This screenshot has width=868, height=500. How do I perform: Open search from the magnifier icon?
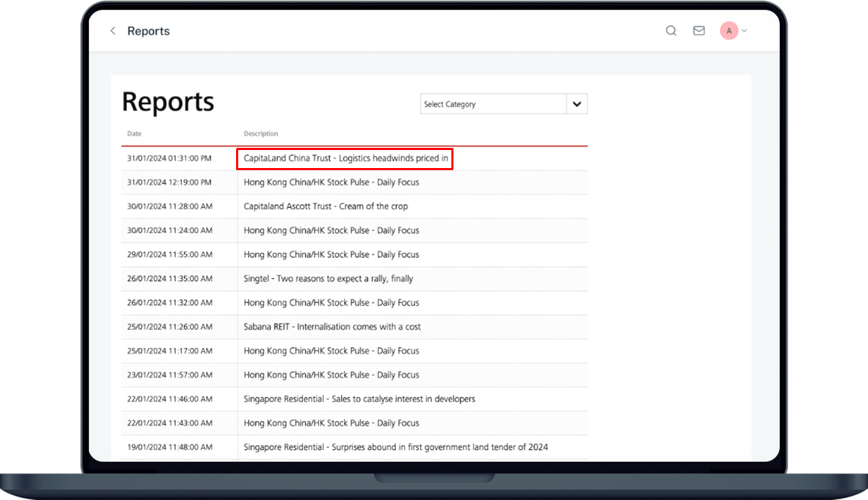point(671,31)
